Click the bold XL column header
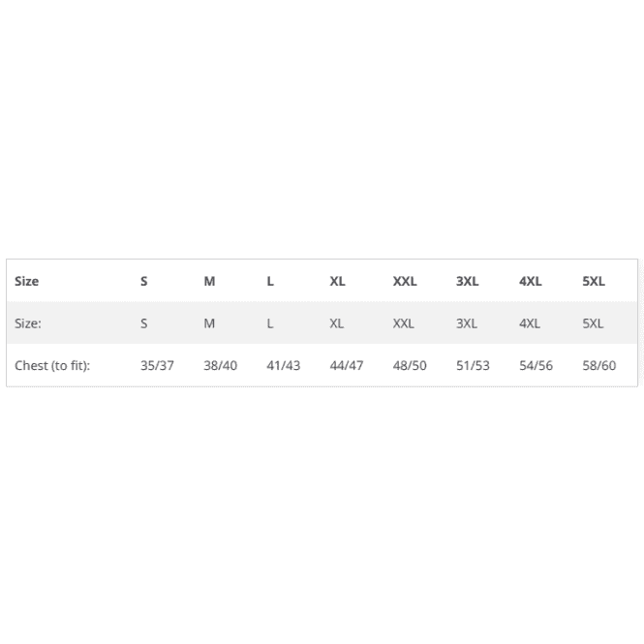Image resolution: width=644 pixels, height=644 pixels. (337, 282)
